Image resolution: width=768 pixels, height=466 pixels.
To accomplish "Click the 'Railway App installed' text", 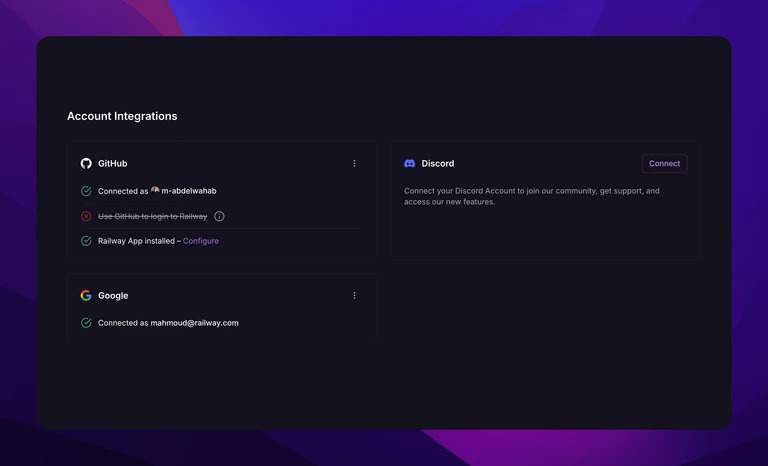I will pyautogui.click(x=136, y=241).
